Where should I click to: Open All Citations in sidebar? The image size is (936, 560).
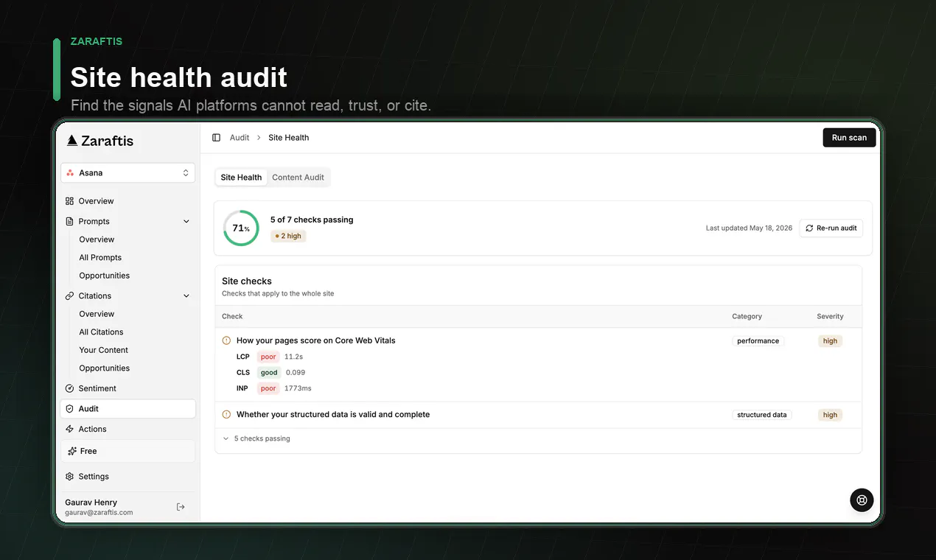(x=101, y=332)
